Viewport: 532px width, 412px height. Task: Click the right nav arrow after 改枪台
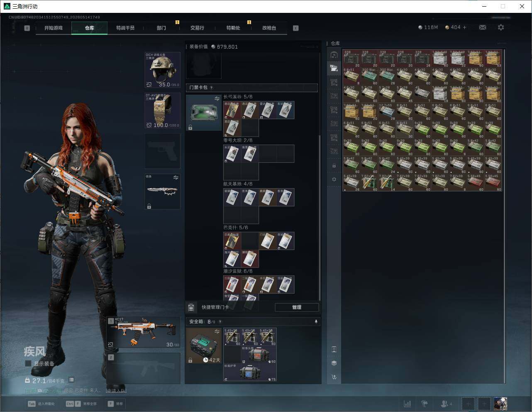296,28
